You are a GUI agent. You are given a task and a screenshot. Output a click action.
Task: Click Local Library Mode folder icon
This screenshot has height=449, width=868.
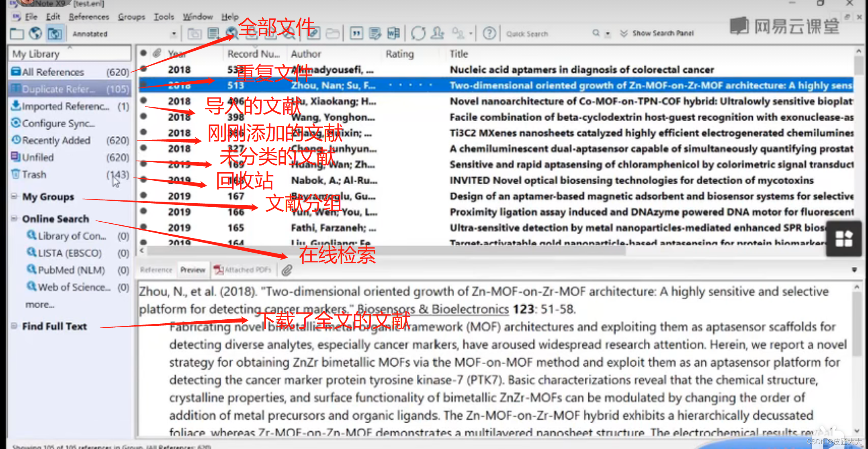click(x=17, y=34)
